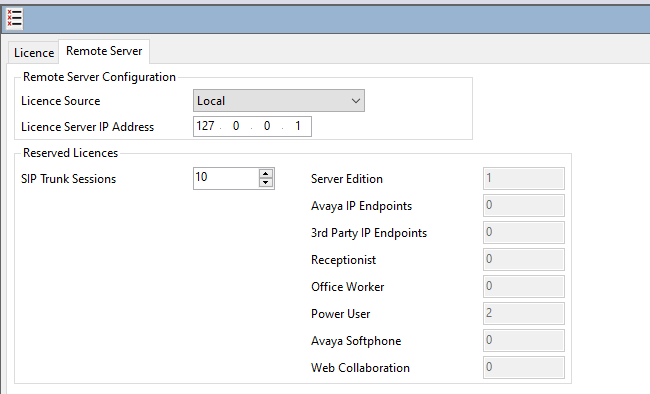Click the 'Receptionist' label text

tap(344, 260)
